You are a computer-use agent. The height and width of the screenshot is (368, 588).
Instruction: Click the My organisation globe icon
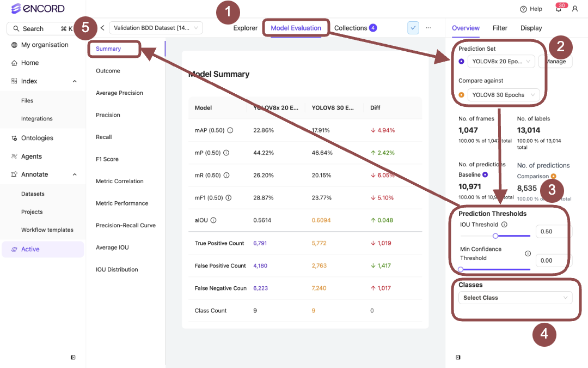[14, 45]
